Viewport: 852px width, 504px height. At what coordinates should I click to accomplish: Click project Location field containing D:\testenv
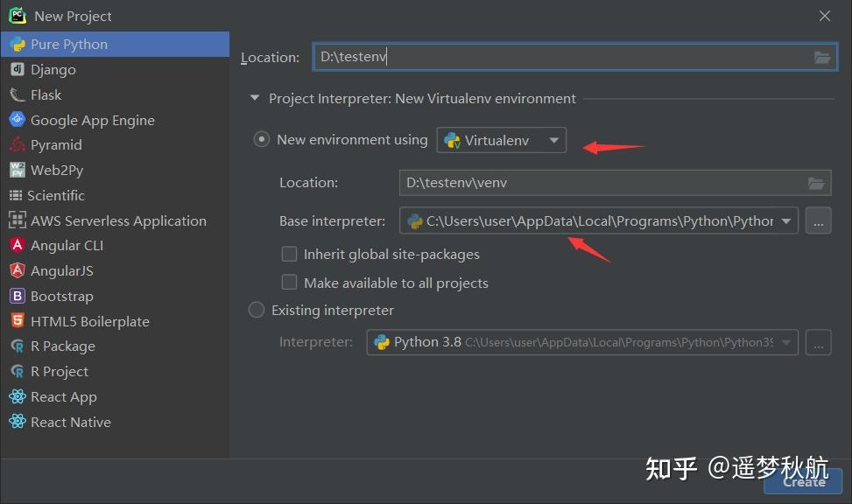pos(575,57)
